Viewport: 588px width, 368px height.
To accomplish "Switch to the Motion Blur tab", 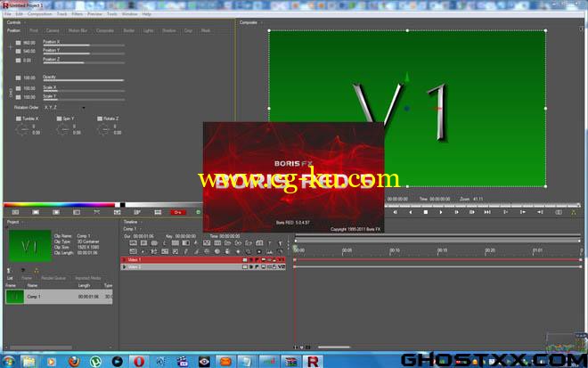I will 78,31.
